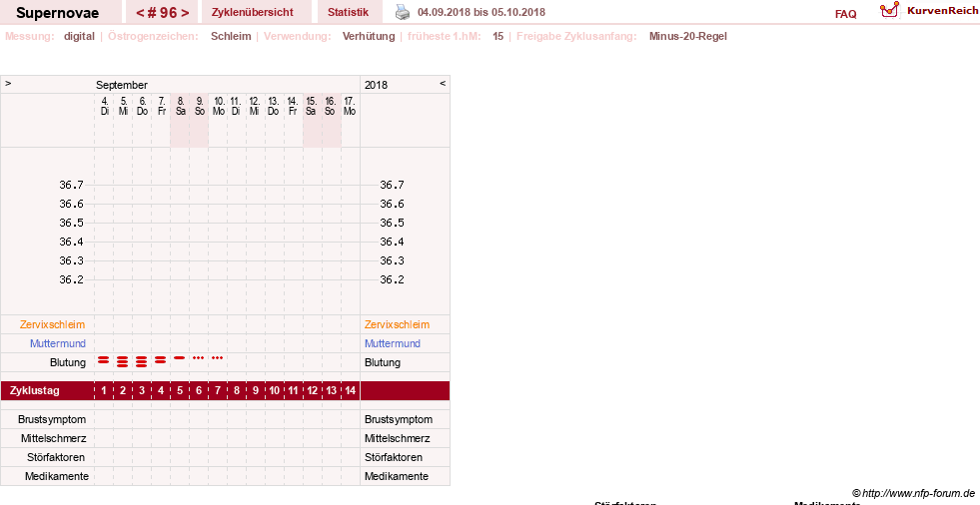This screenshot has width=980, height=505.
Task: Click cycle day 10 in Zyklustag row
Action: [x=275, y=391]
